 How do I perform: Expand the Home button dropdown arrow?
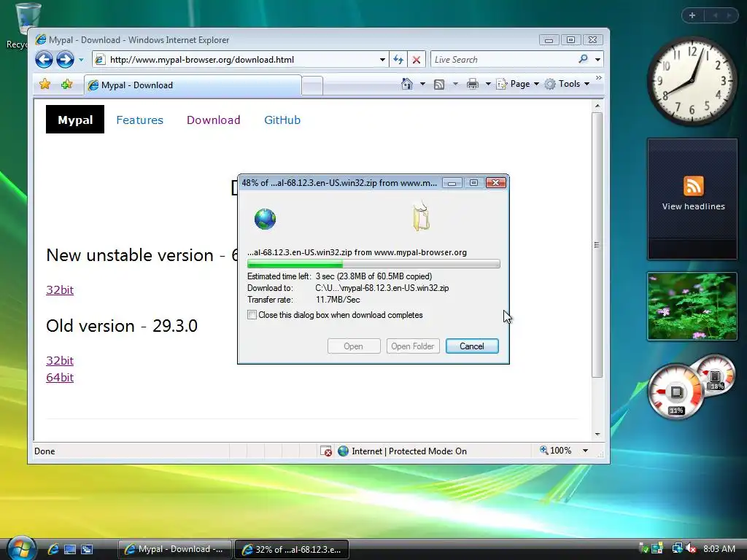pyautogui.click(x=422, y=84)
